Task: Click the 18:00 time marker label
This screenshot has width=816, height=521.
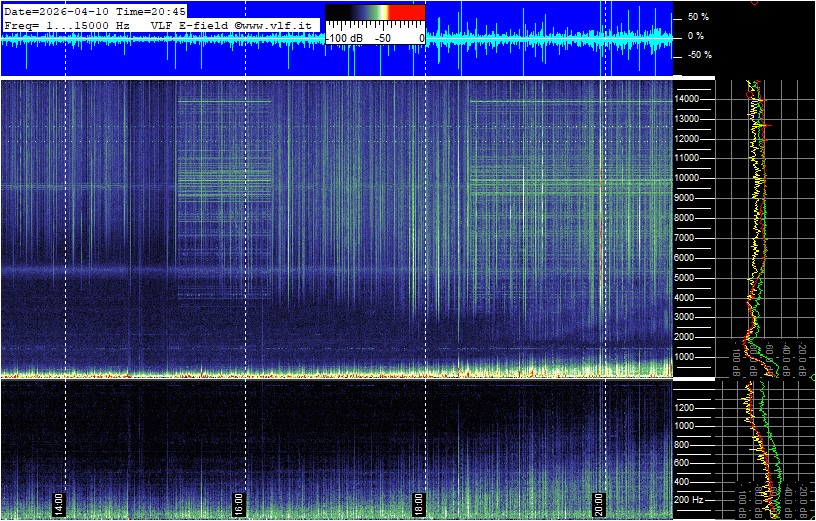Action: coord(419,503)
